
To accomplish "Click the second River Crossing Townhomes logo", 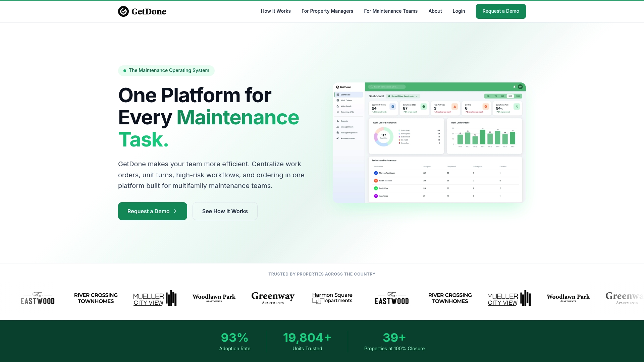I will coord(450,298).
